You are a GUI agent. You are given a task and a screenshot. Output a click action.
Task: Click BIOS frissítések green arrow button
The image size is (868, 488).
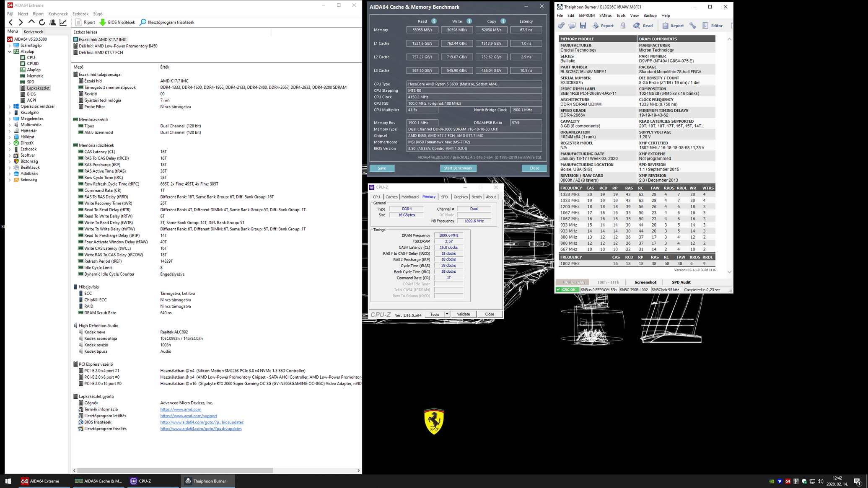[117, 22]
